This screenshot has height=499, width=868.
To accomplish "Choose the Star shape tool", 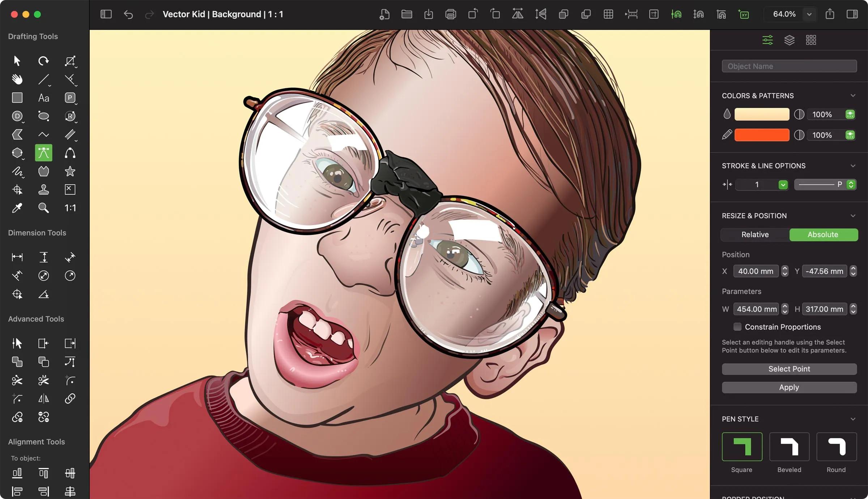I will click(70, 171).
